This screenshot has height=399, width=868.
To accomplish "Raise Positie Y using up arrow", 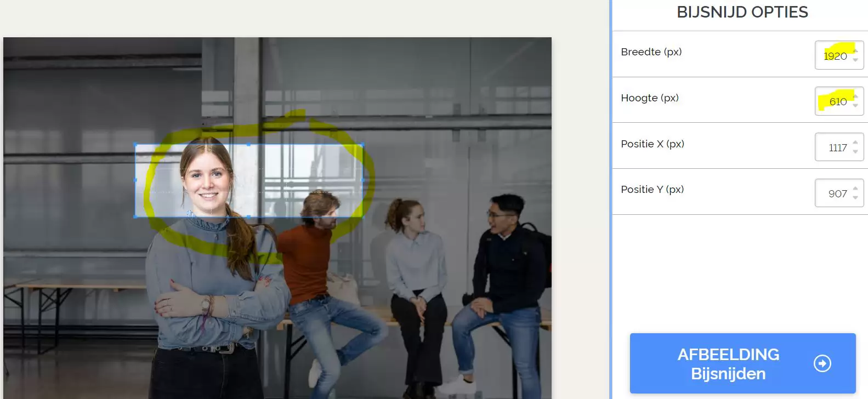I will click(855, 189).
